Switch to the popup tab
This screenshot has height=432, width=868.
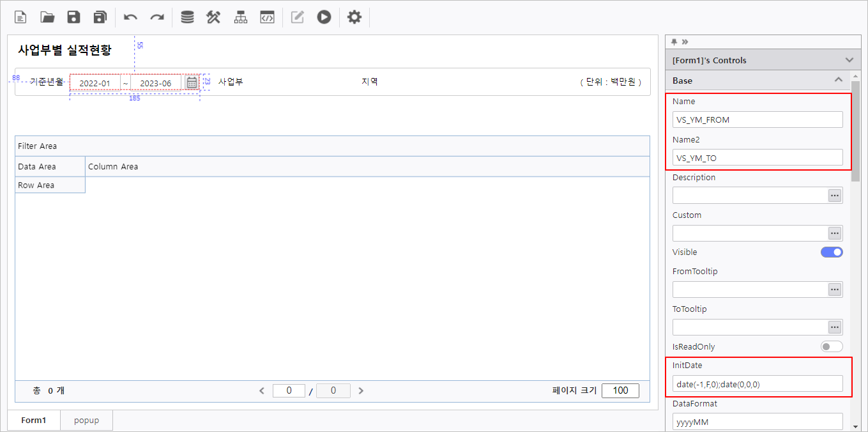86,420
